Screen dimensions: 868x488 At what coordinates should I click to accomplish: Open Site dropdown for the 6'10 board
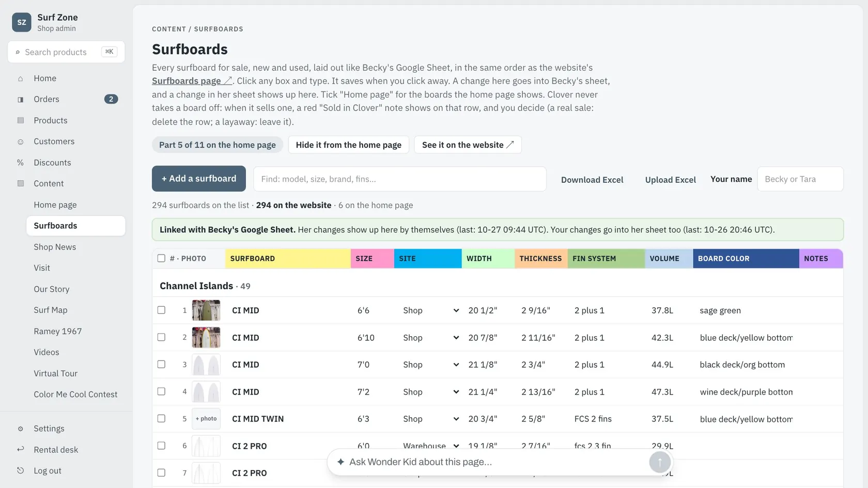(430, 338)
